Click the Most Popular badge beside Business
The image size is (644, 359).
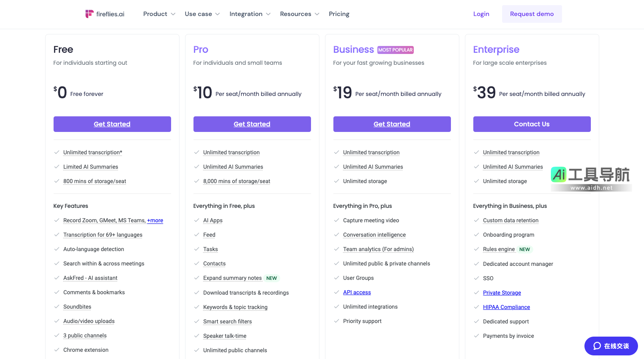click(x=395, y=50)
